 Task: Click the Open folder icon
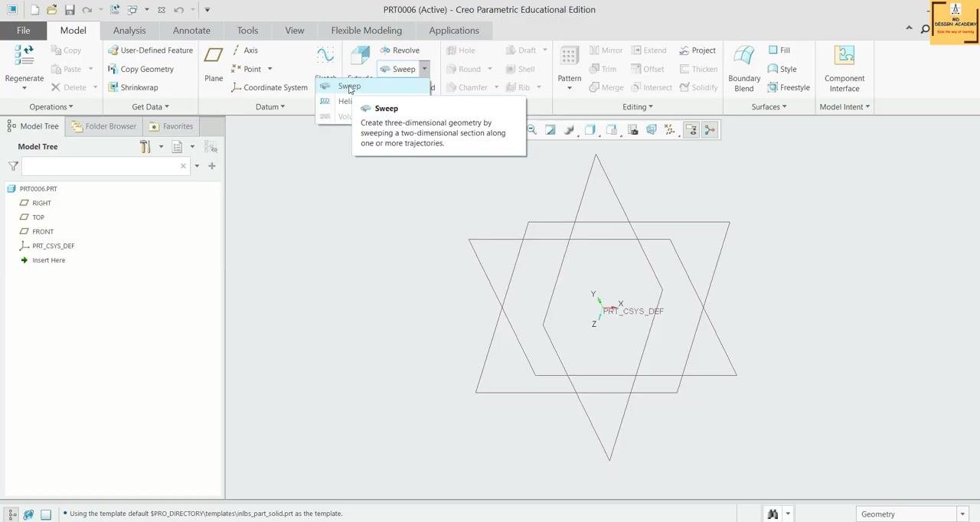51,10
